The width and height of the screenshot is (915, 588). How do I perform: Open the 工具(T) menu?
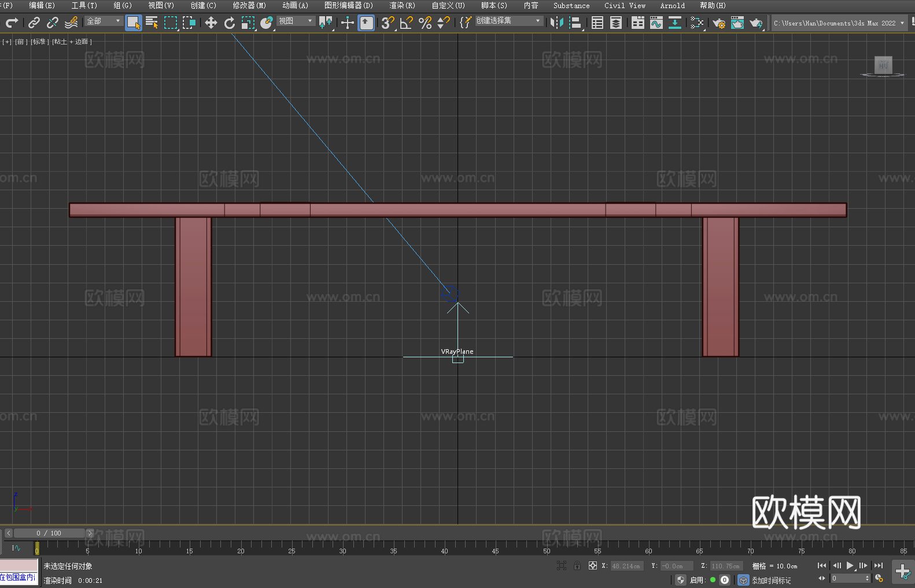(x=84, y=5)
